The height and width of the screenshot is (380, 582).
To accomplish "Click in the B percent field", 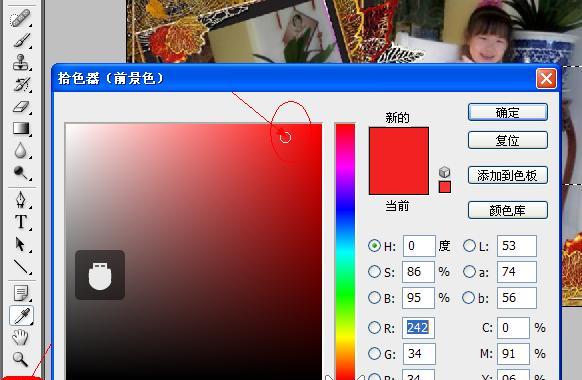I will point(418,298).
